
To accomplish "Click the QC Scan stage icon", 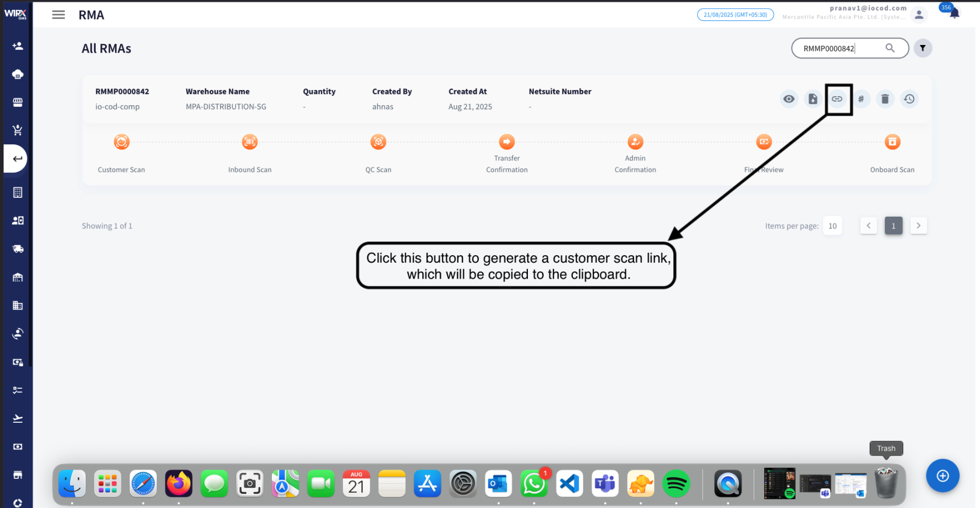I will click(379, 142).
